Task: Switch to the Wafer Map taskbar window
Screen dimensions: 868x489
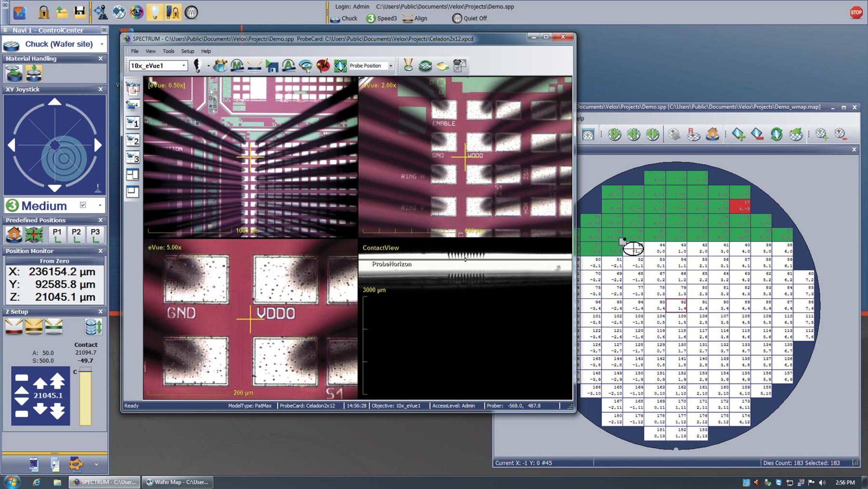Action: [x=176, y=482]
